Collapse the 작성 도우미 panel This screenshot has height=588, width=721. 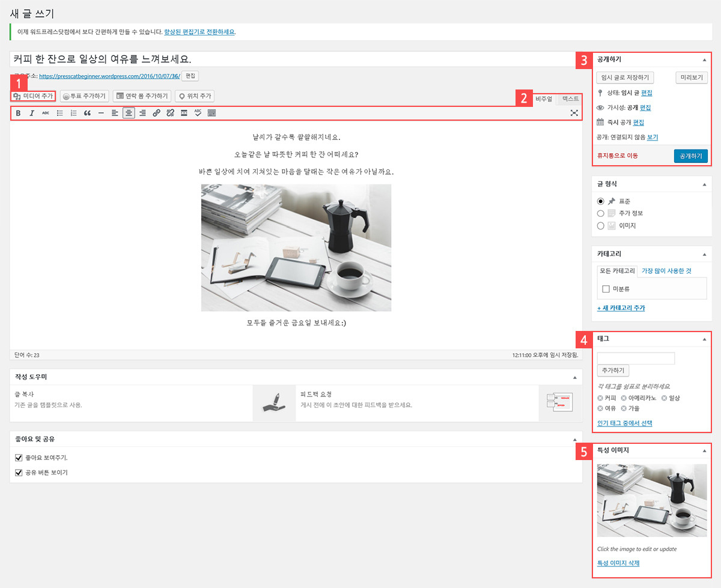[575, 377]
